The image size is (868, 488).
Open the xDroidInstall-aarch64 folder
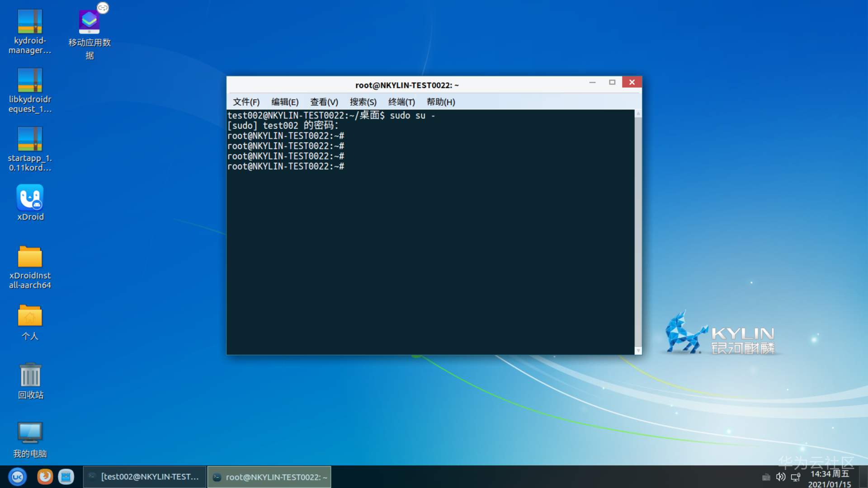[x=30, y=257]
